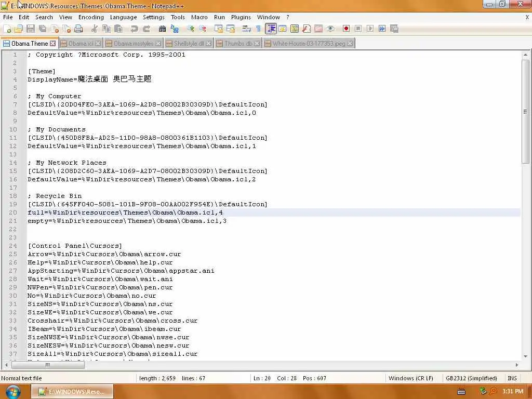The width and height of the screenshot is (532, 399).
Task: Click Run Macro Multiple Times icon
Action: (x=382, y=29)
